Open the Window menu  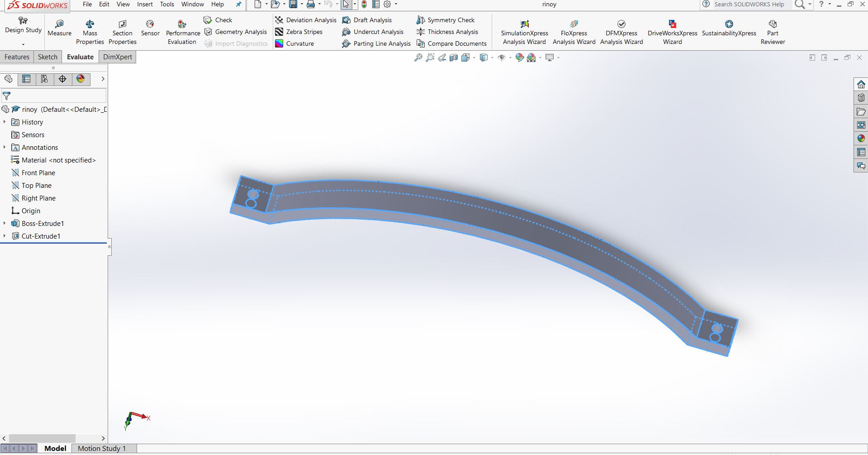193,4
